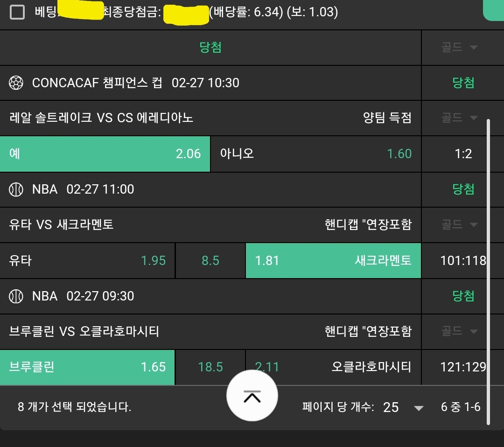
Task: Choose the 아니오 option at 1.60 odds
Action: (x=315, y=154)
